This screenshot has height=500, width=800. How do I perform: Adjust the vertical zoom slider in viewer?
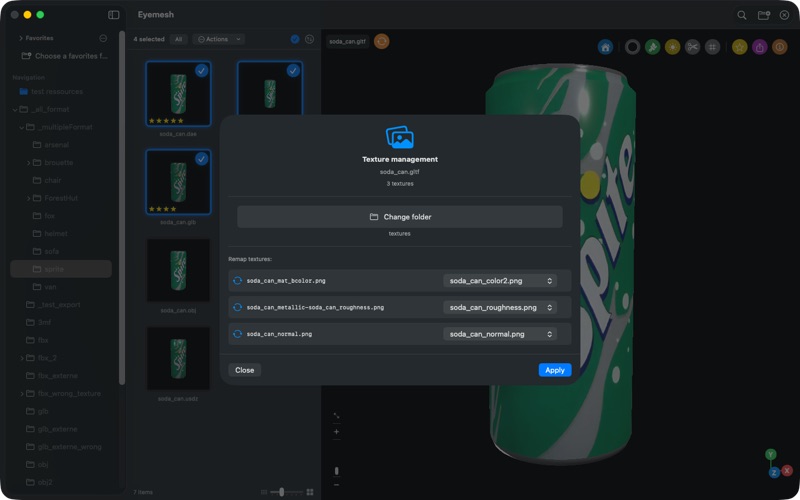[336, 470]
